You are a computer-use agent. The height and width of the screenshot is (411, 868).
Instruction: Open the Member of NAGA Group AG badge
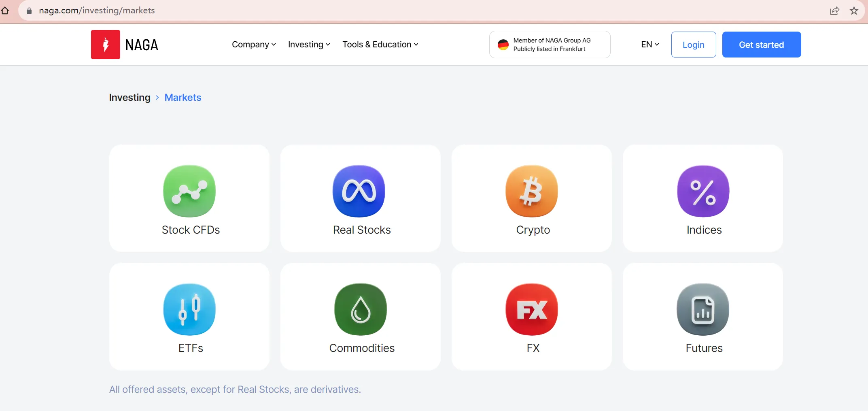[x=550, y=45]
